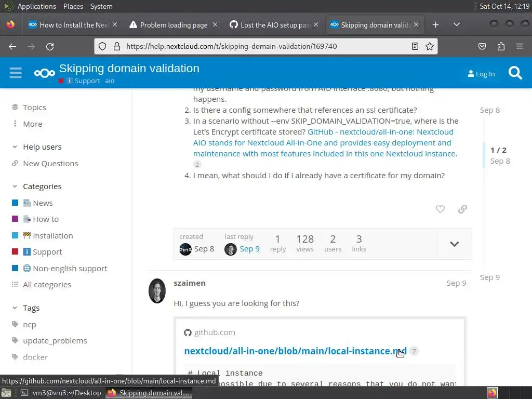Click topic creator avatar beside Sep 8
Screen dimensions: 532x399
(x=185, y=249)
